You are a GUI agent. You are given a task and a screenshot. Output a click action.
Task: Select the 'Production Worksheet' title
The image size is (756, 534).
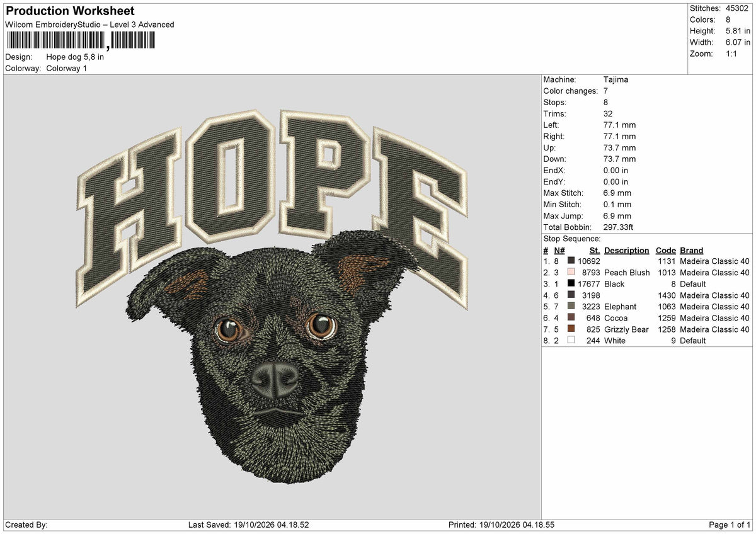tap(70, 11)
